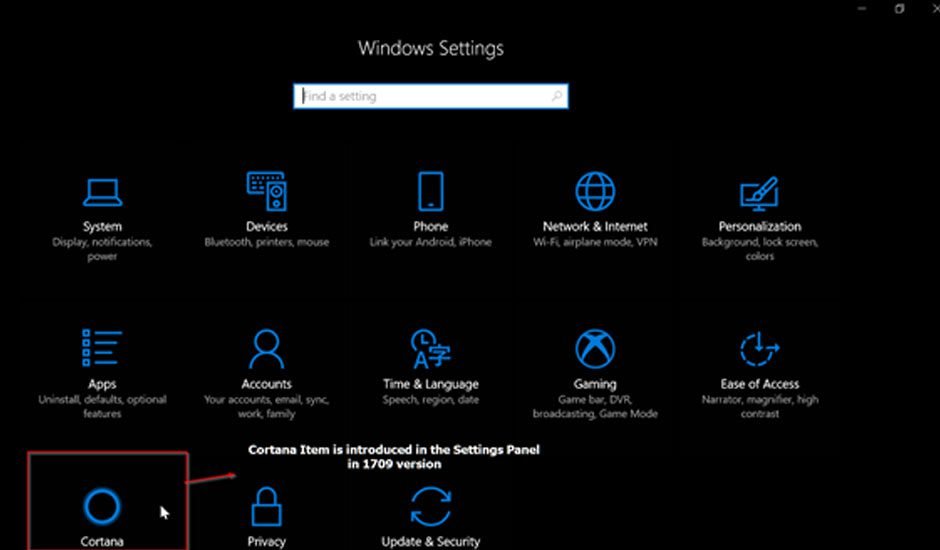Click 'Bluetooth, printers, mouse' description
Viewport: 940px width, 550px height.
tap(267, 242)
